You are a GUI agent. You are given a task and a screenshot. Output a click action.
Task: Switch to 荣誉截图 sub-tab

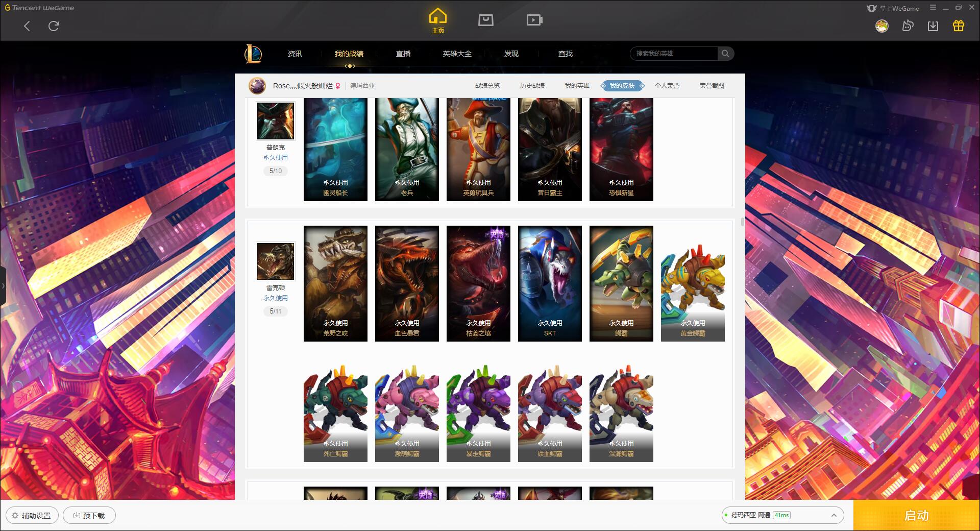coord(712,86)
